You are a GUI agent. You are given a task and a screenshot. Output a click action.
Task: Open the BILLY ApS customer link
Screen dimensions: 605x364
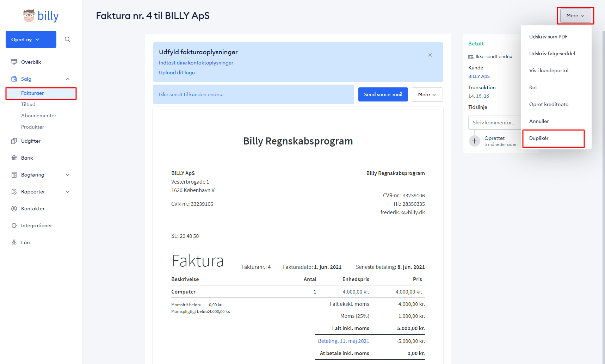pos(479,76)
